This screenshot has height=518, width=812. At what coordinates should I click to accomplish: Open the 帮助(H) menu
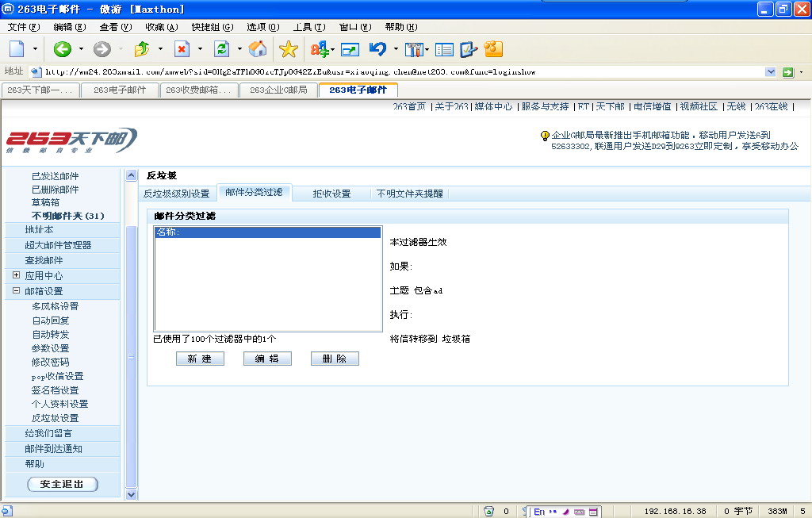pos(400,27)
